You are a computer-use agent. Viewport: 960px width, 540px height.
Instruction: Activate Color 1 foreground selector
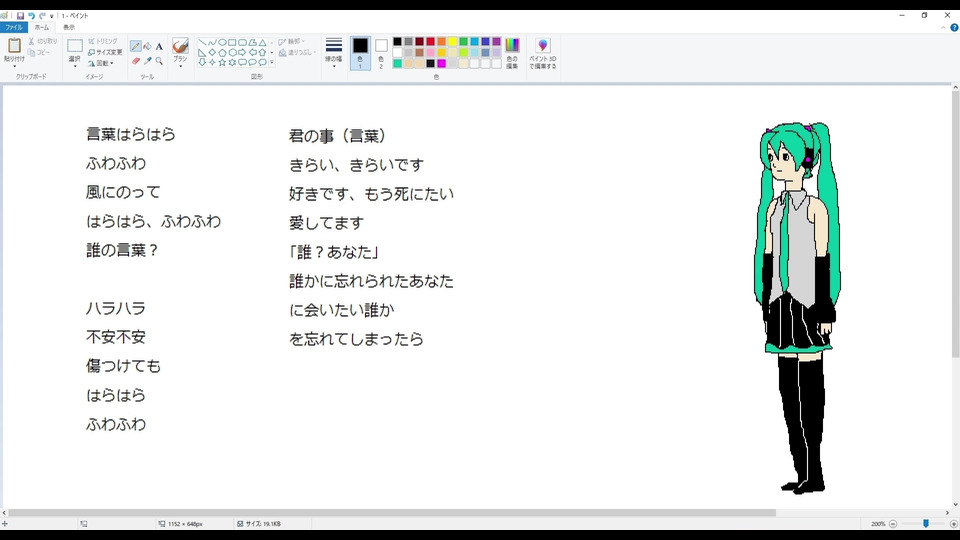point(360,53)
